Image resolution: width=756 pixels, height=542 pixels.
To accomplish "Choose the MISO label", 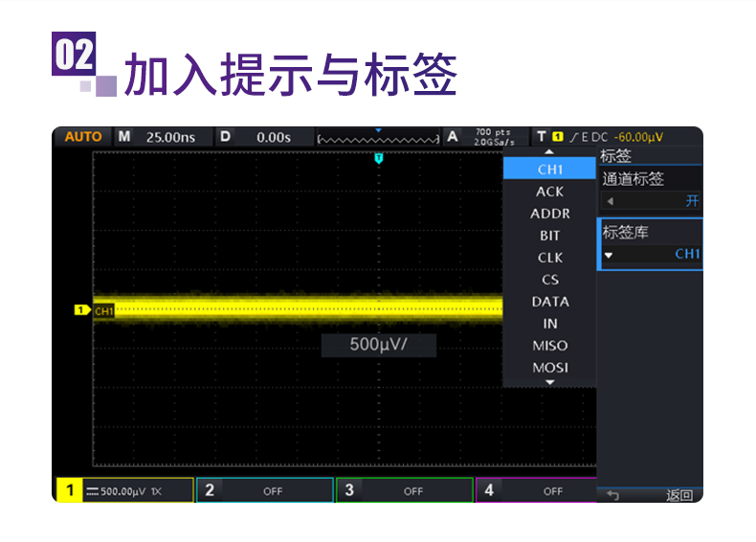I will (549, 346).
